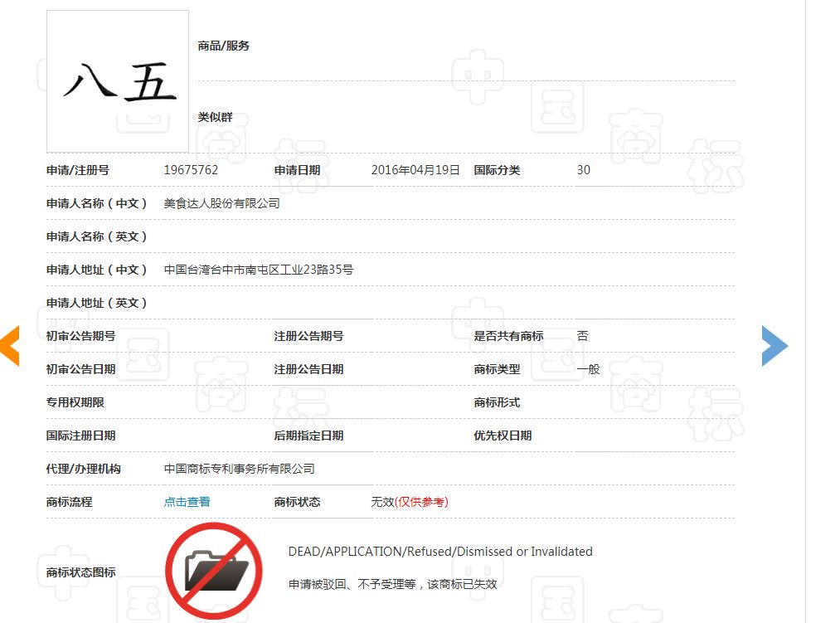Click the dead application status folder icon

click(x=214, y=571)
